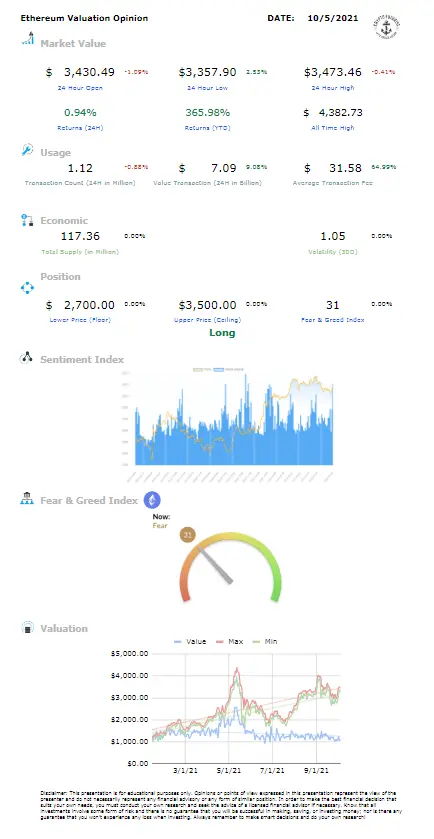Click the 2,700.00 floor price
Viewport: 434px width, 839px height.
click(89, 305)
